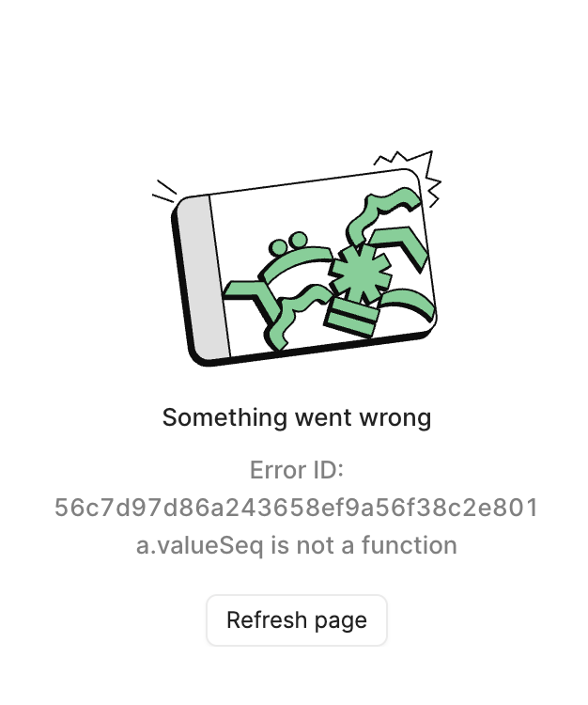Click the two green circles in illustration
Image resolution: width=588 pixels, height=705 pixels.
pos(289,243)
